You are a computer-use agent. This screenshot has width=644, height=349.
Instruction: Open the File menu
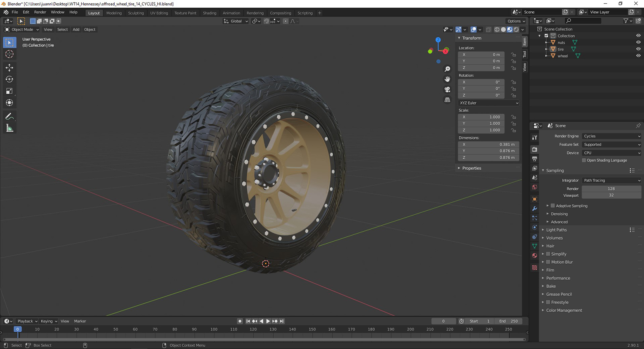15,12
